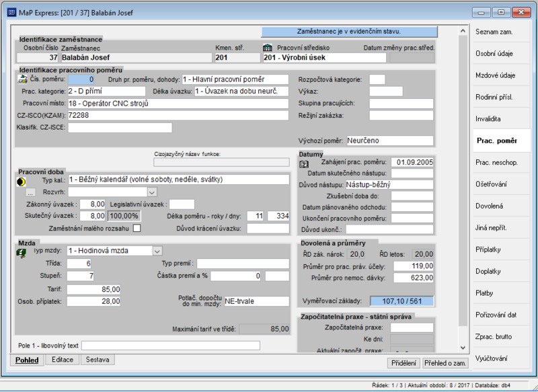Toggle the Zaměstnání malého rozsahu checkbox

click(x=137, y=228)
